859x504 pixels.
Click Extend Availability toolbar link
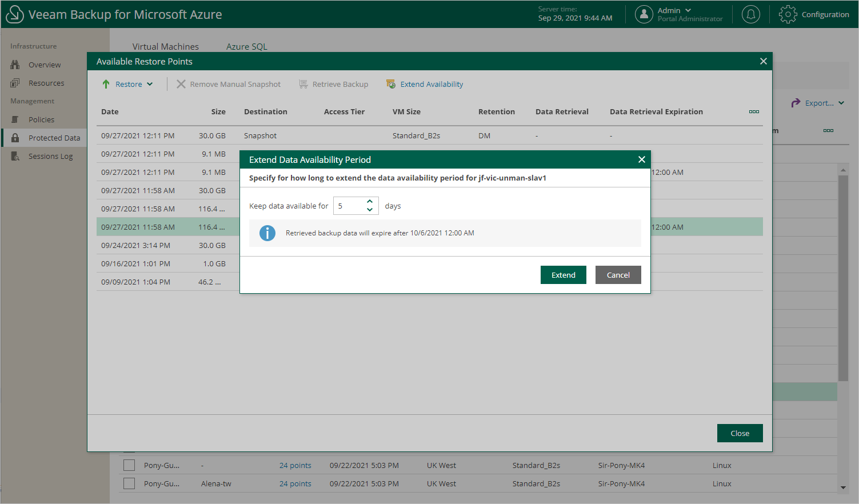(x=432, y=84)
